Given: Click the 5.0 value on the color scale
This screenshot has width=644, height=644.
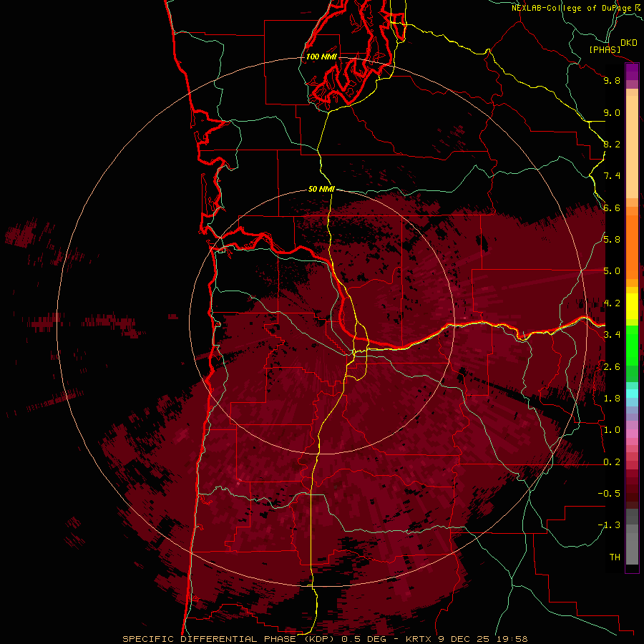Looking at the screenshot, I should (x=612, y=271).
